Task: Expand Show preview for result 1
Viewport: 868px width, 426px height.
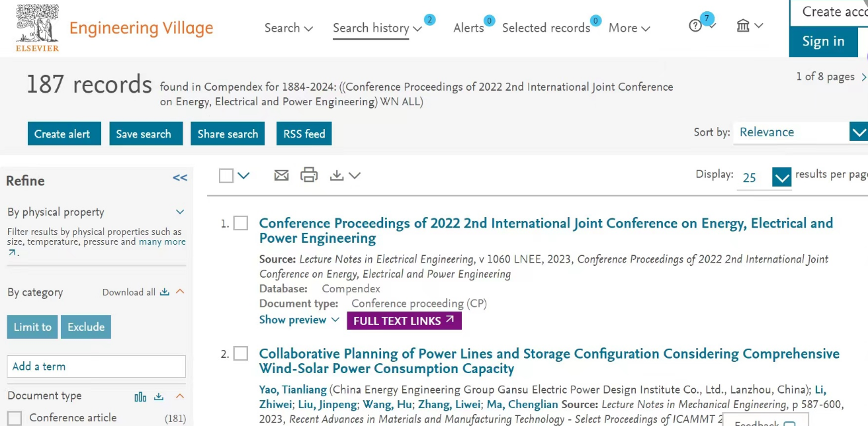Action: (x=299, y=320)
